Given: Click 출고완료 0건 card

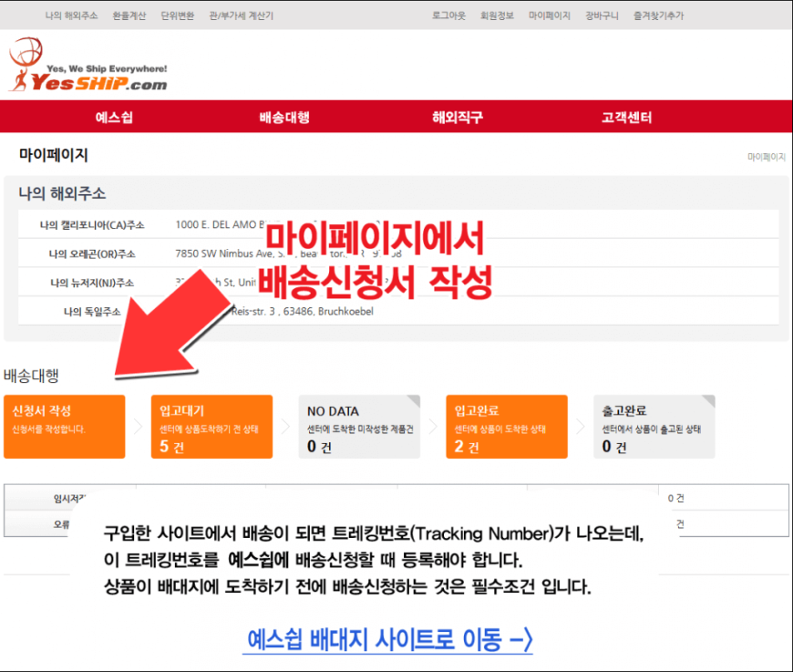Looking at the screenshot, I should pyautogui.click(x=654, y=427).
